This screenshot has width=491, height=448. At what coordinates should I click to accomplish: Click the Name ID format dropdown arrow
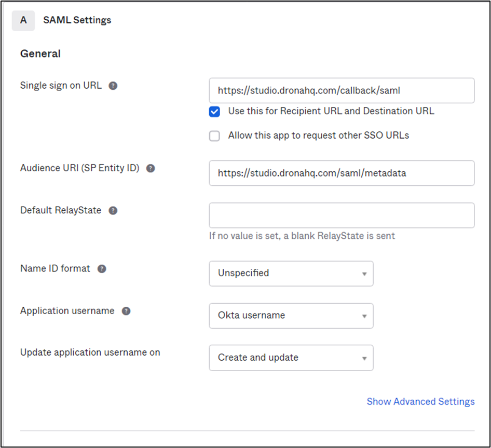[x=364, y=274]
